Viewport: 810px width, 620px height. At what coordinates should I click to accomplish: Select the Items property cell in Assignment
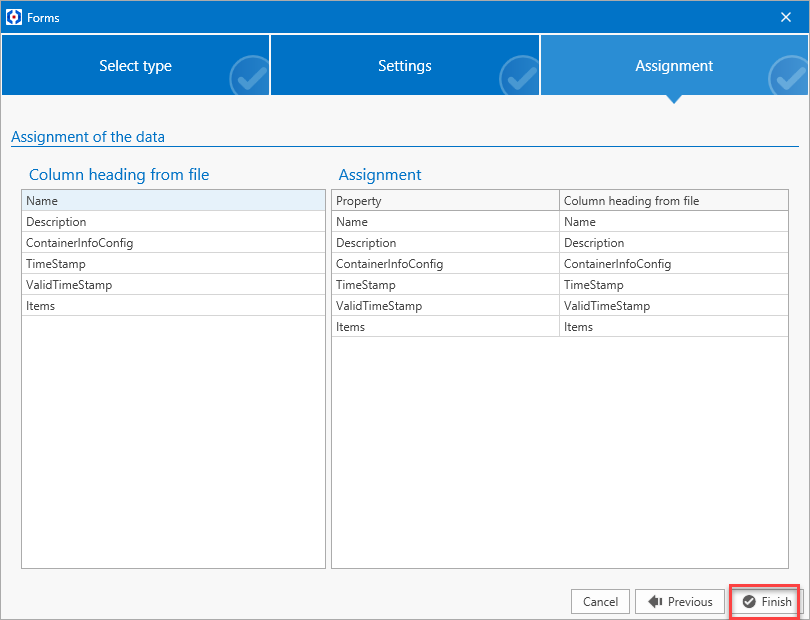[445, 327]
